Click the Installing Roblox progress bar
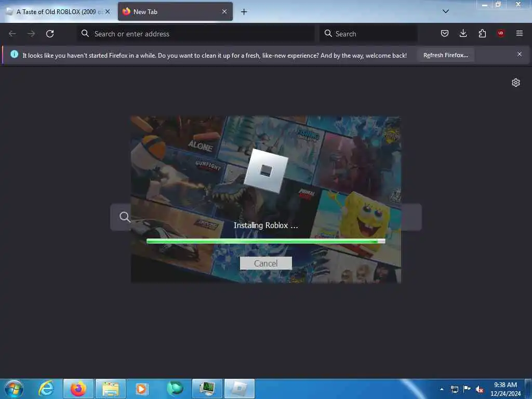This screenshot has height=399, width=532. click(265, 241)
